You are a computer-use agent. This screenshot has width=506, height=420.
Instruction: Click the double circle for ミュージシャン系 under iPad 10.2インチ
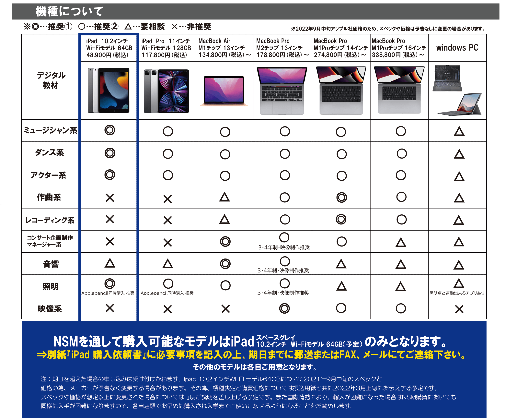click(x=110, y=130)
